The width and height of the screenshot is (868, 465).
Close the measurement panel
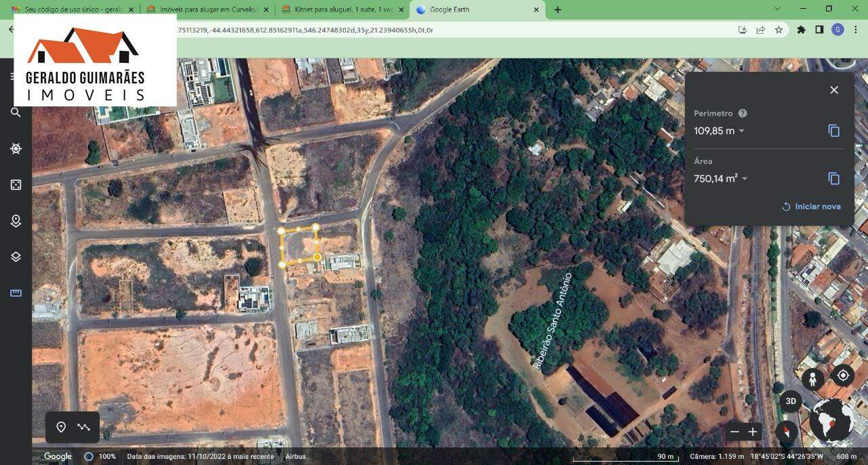click(x=834, y=90)
